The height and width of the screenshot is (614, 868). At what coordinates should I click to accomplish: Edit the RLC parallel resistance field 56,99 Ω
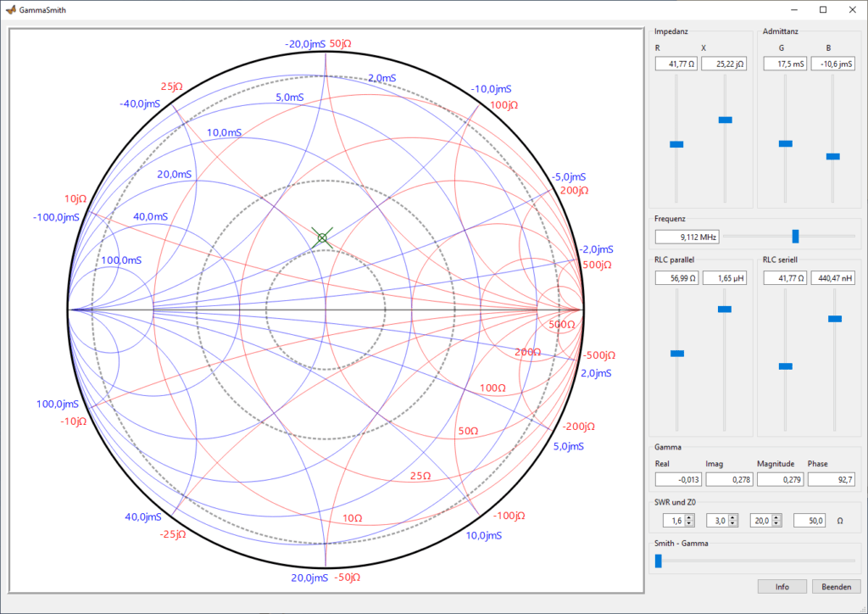(x=676, y=278)
